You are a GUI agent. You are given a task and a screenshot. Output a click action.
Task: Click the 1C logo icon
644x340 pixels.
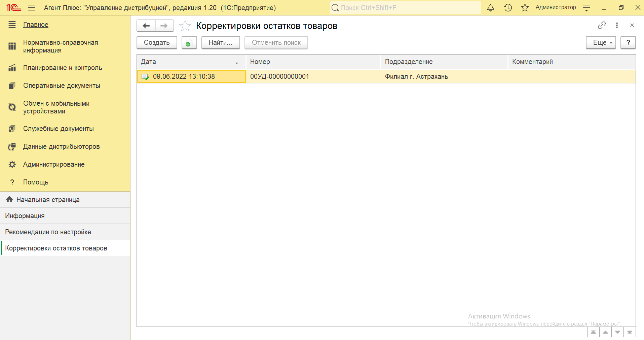coord(14,8)
